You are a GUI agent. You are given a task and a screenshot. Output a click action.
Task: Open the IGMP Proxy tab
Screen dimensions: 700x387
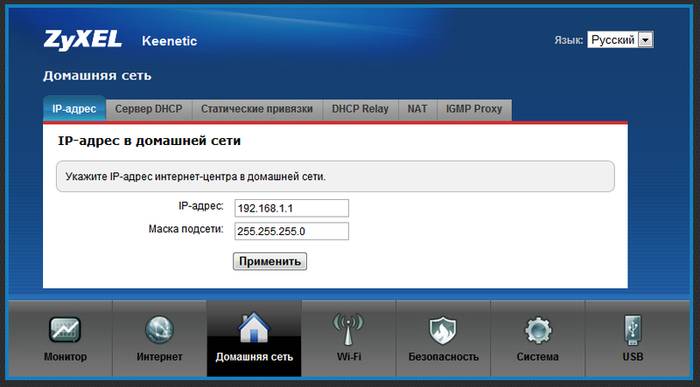pyautogui.click(x=474, y=109)
